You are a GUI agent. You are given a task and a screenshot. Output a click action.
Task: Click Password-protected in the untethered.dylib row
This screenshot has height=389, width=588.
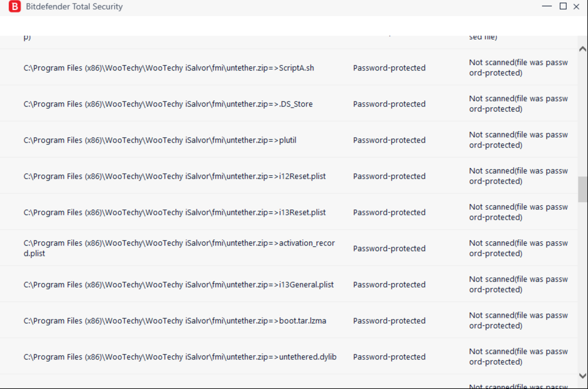(389, 357)
